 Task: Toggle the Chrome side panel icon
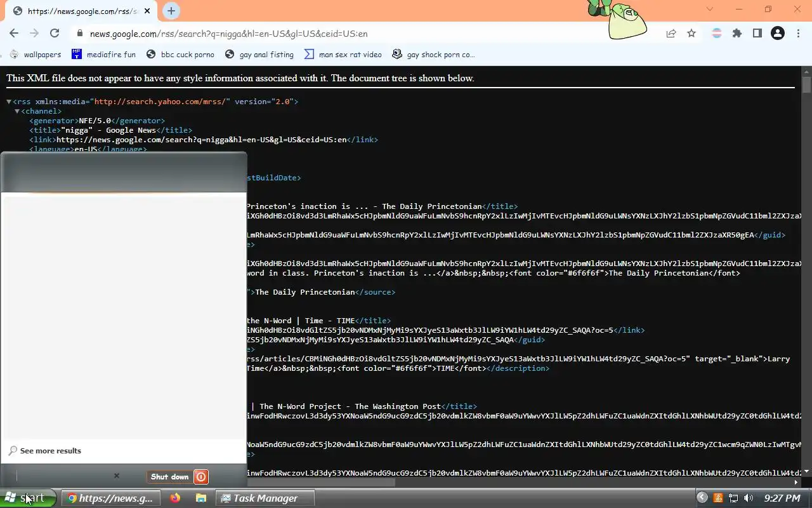point(757,34)
